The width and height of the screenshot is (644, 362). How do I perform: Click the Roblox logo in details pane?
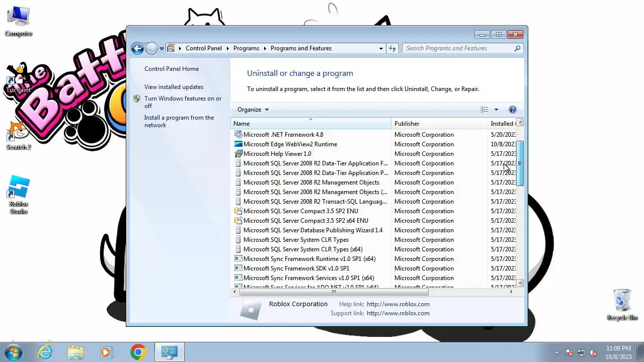pyautogui.click(x=250, y=309)
